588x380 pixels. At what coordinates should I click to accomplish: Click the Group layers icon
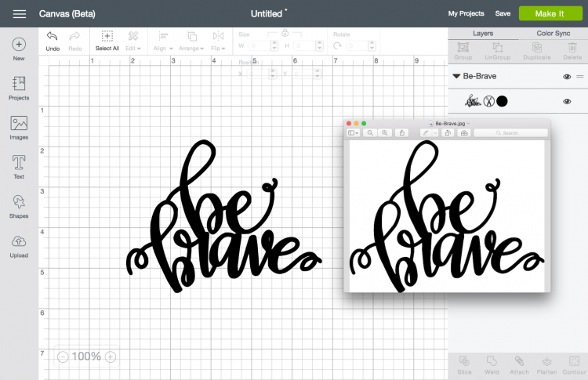[x=463, y=51]
